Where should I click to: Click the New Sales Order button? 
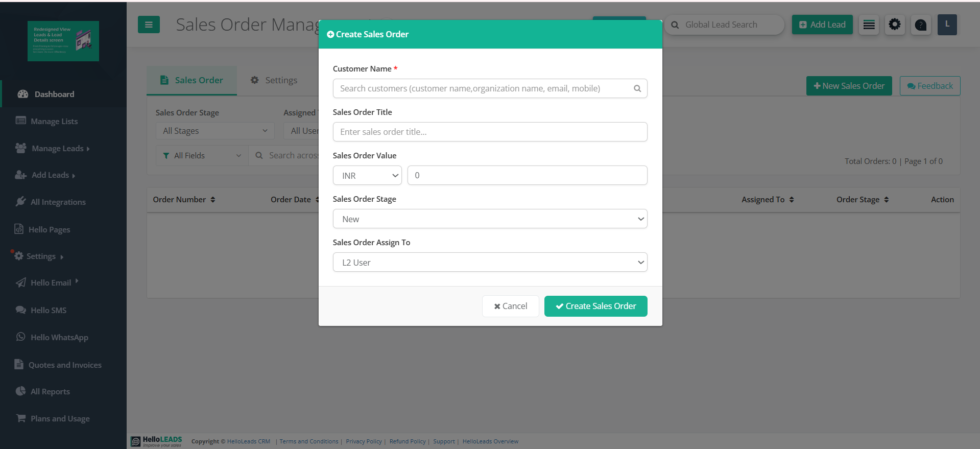click(849, 86)
